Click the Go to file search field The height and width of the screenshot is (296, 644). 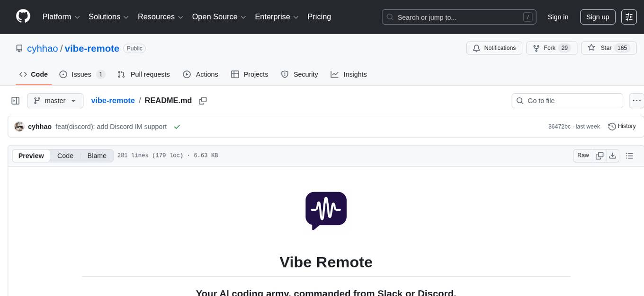567,100
